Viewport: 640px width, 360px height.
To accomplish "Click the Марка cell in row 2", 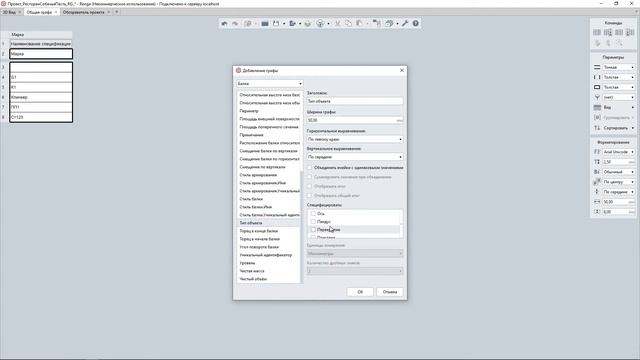I will pyautogui.click(x=41, y=53).
